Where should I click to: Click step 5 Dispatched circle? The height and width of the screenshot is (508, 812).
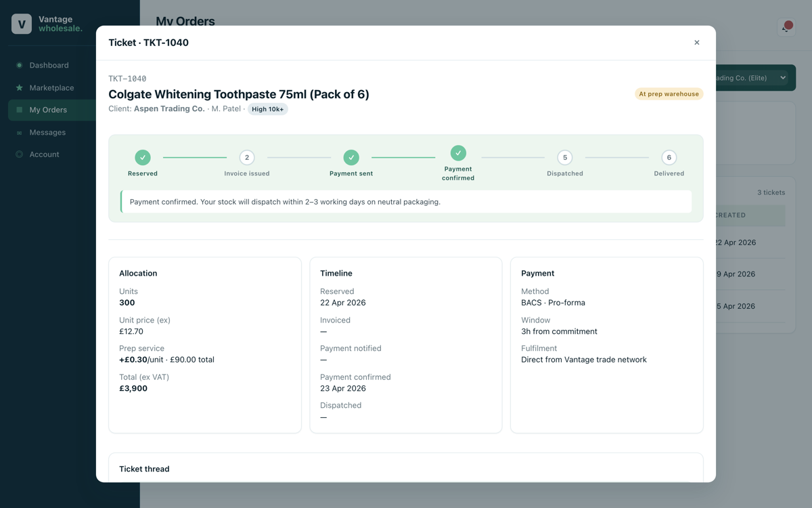click(x=565, y=157)
